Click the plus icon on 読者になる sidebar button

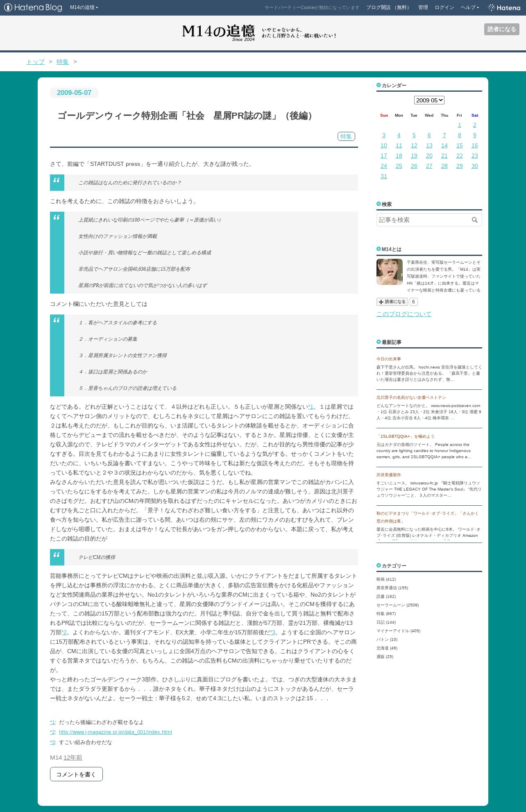click(381, 302)
